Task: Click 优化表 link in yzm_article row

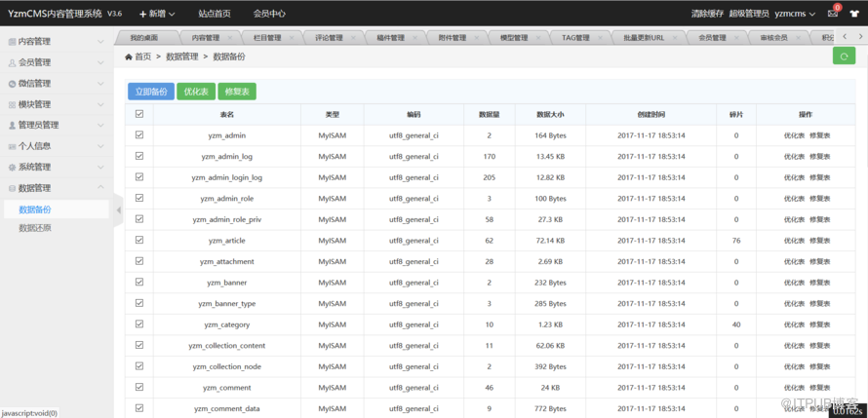Action: [794, 241]
